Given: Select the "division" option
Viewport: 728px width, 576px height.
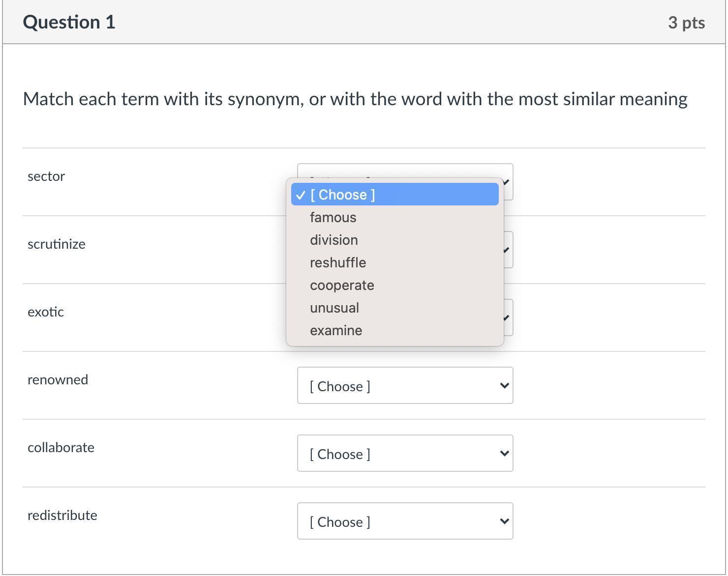Looking at the screenshot, I should pyautogui.click(x=334, y=240).
